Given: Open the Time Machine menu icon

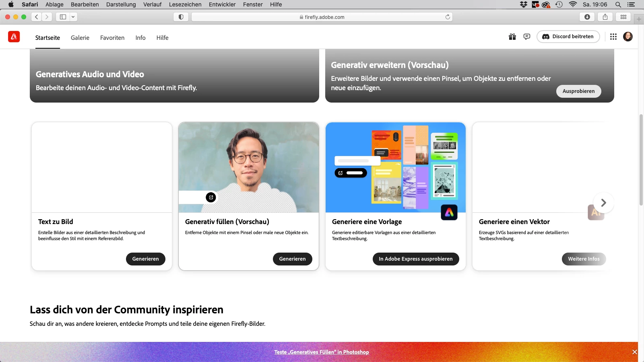Looking at the screenshot, I should click(x=559, y=4).
